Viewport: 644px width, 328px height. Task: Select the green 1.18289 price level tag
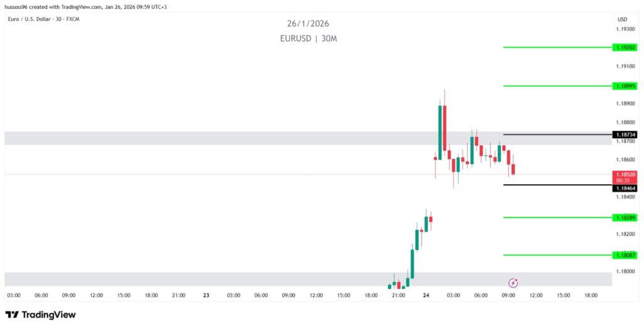[625, 217]
